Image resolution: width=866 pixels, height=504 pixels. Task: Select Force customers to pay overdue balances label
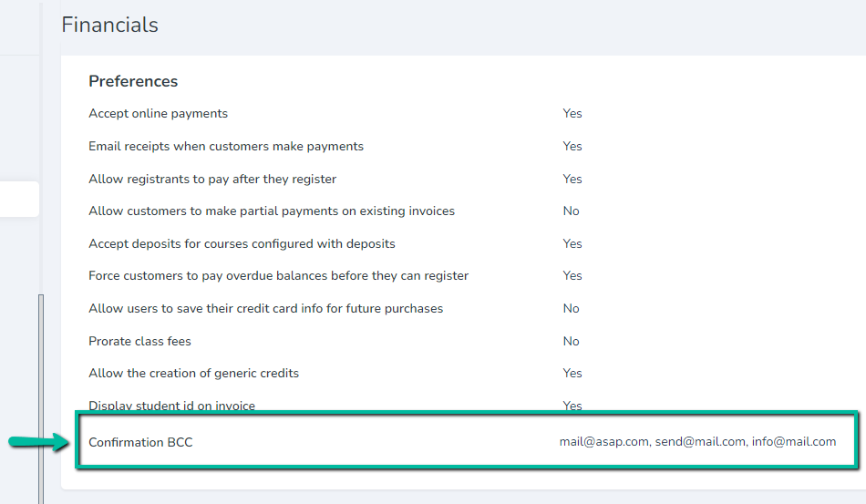coord(278,275)
